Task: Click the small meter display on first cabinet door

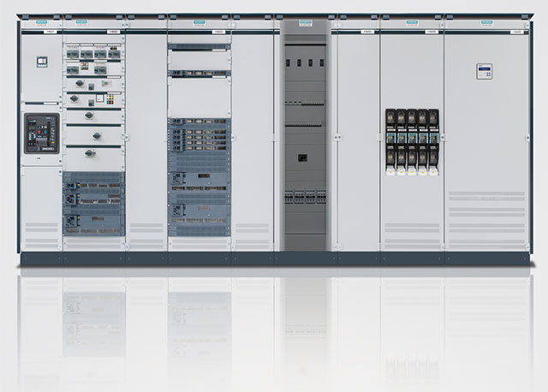Action: (42, 62)
